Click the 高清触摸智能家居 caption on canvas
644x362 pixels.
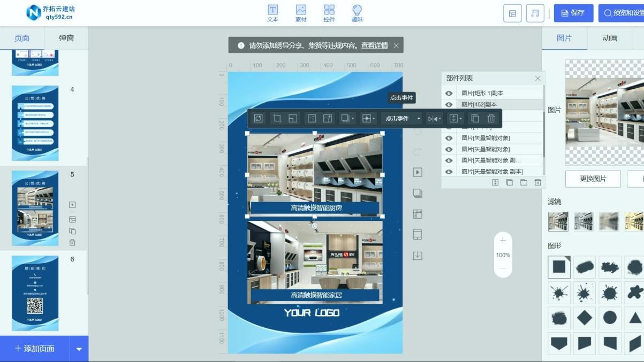[x=316, y=295]
